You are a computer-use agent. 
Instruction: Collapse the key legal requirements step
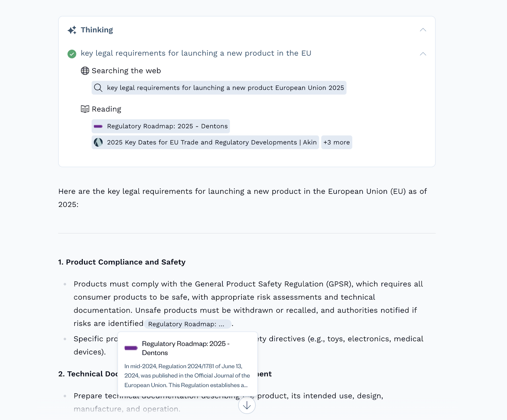pos(423,54)
